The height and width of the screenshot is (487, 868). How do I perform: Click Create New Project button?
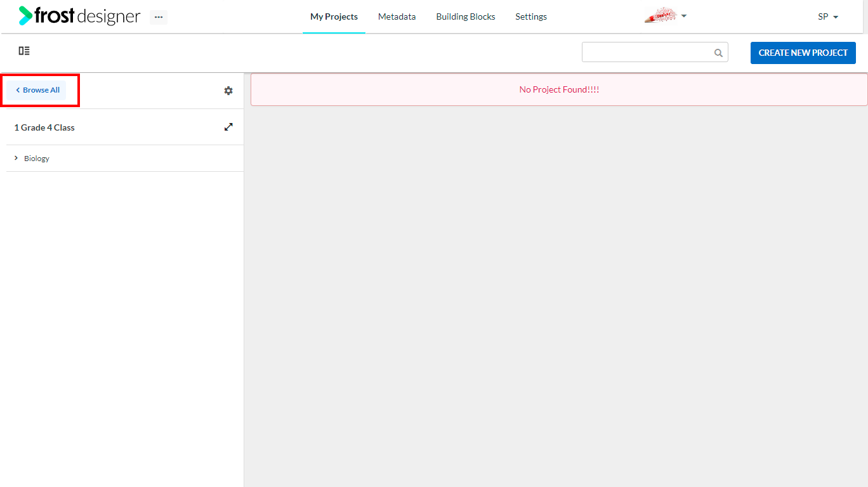pos(803,53)
